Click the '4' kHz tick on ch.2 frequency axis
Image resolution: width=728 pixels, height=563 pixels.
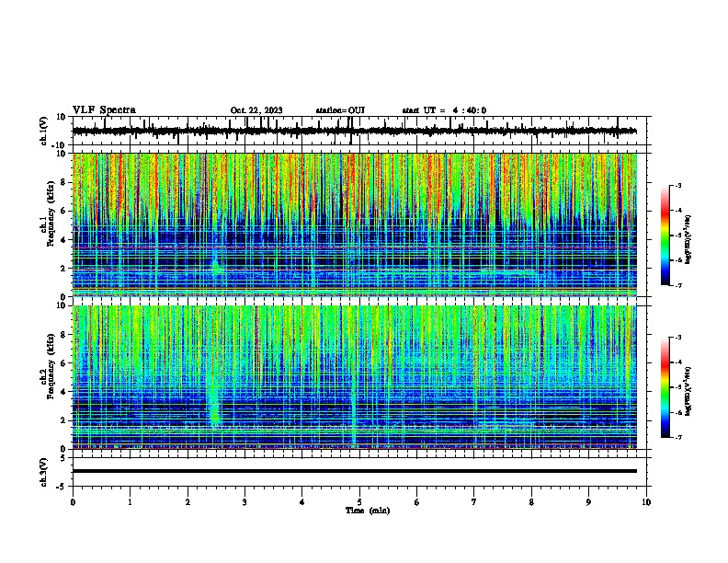[x=64, y=392]
